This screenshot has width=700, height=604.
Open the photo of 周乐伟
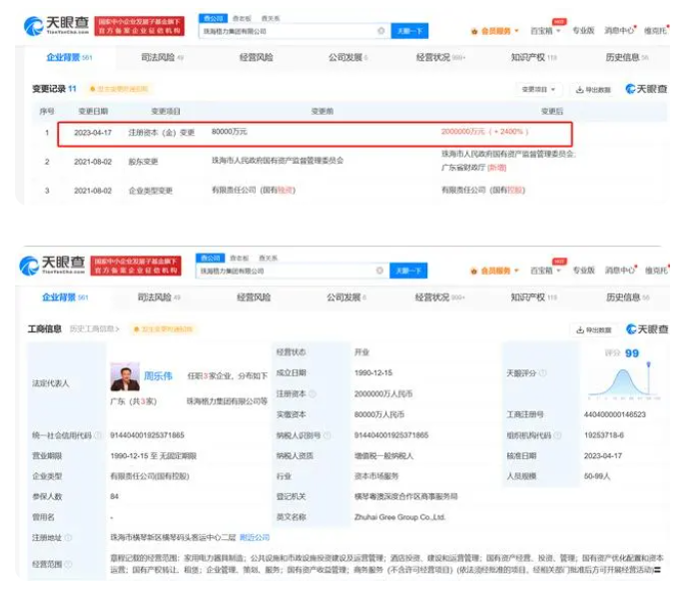125,376
